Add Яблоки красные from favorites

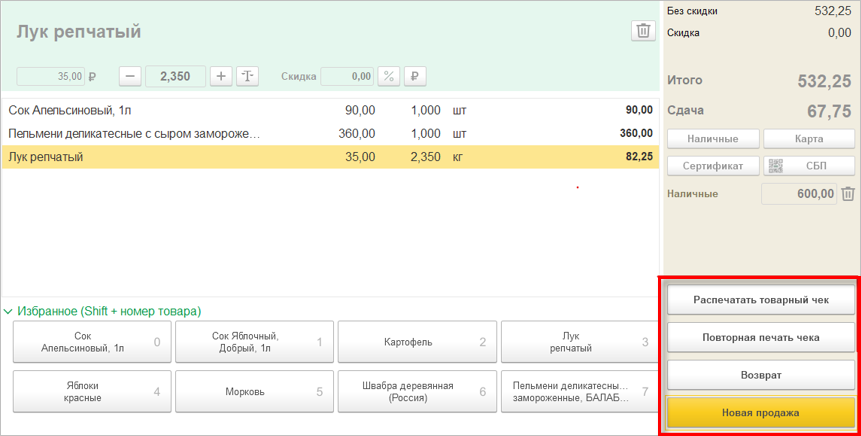pyautogui.click(x=91, y=391)
